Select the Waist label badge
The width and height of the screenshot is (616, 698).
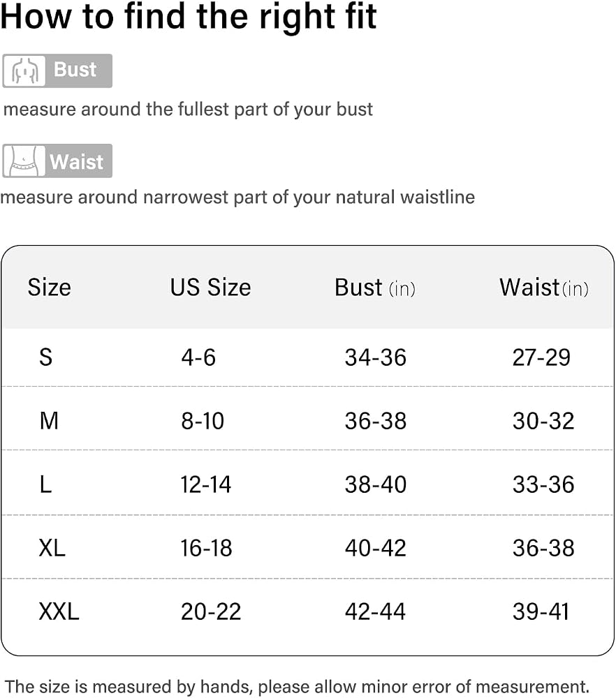pyautogui.click(x=57, y=161)
